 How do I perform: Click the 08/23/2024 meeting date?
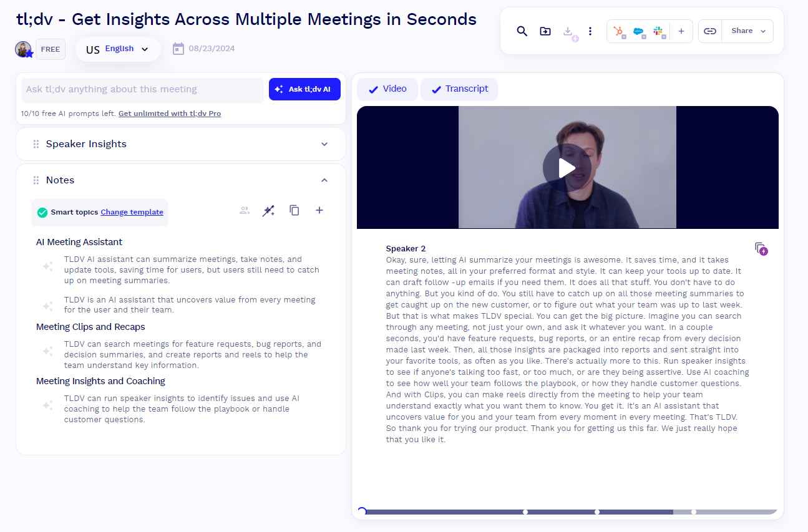click(x=212, y=49)
